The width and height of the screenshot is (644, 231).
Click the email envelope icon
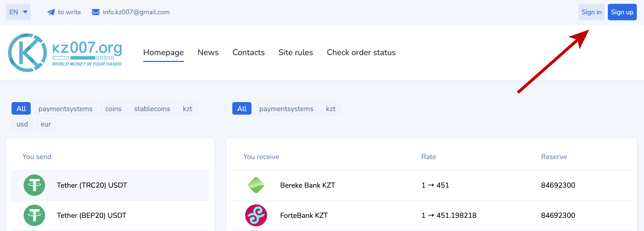tap(95, 12)
